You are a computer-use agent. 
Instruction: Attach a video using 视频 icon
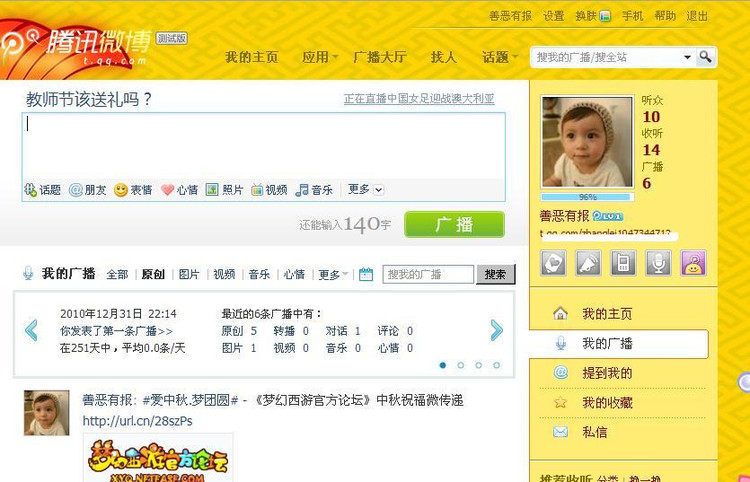pos(257,190)
